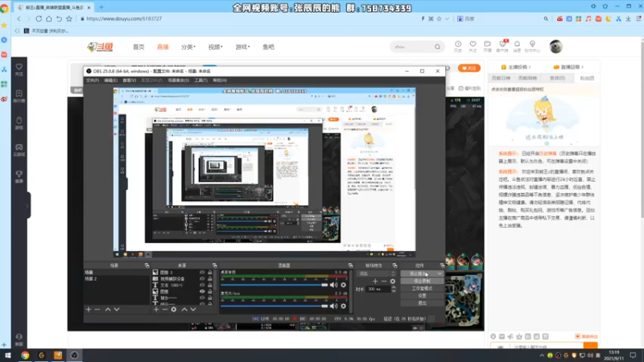The height and width of the screenshot is (362, 644).
Task: Open the OBS 文件(F) menu
Action: click(93, 80)
